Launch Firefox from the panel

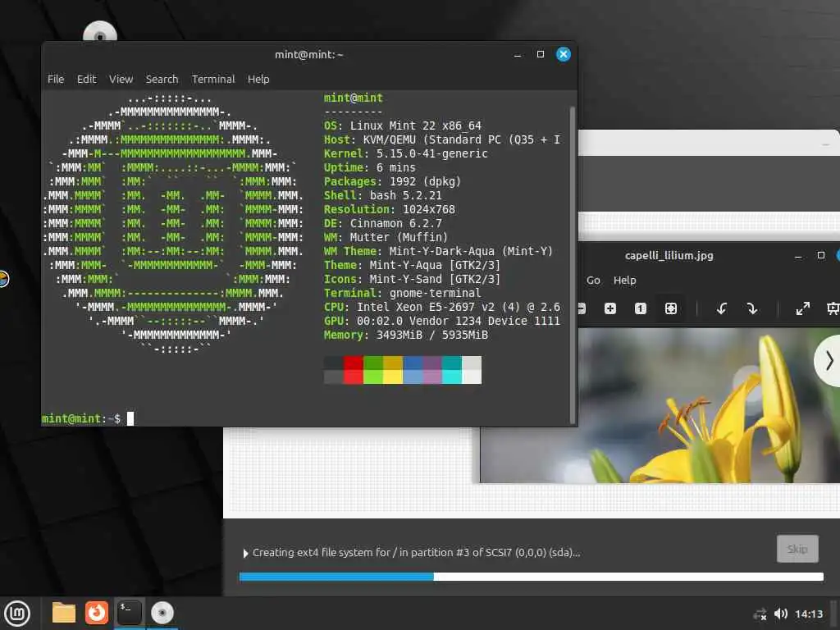pos(97,613)
